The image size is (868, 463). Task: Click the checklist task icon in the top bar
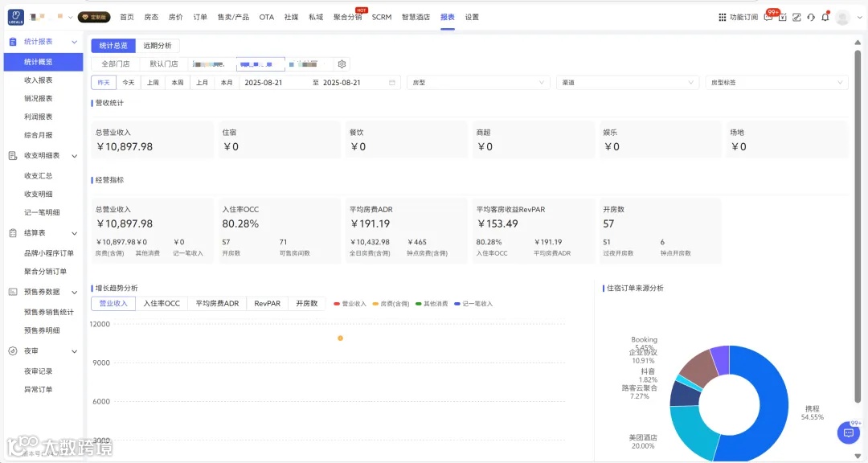pos(783,17)
